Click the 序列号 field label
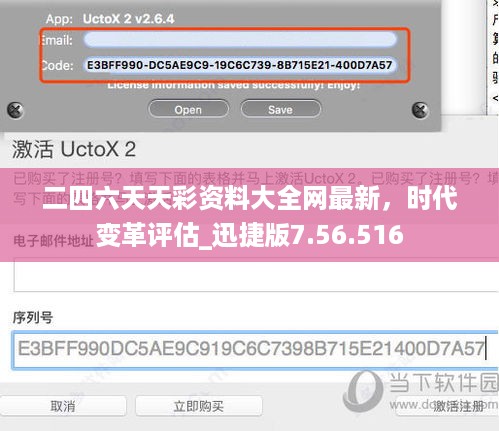This screenshot has height=431, width=499. [33, 317]
